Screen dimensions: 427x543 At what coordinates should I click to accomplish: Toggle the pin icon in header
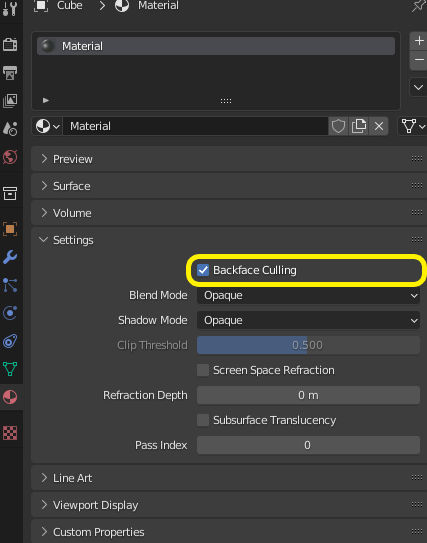(x=418, y=6)
